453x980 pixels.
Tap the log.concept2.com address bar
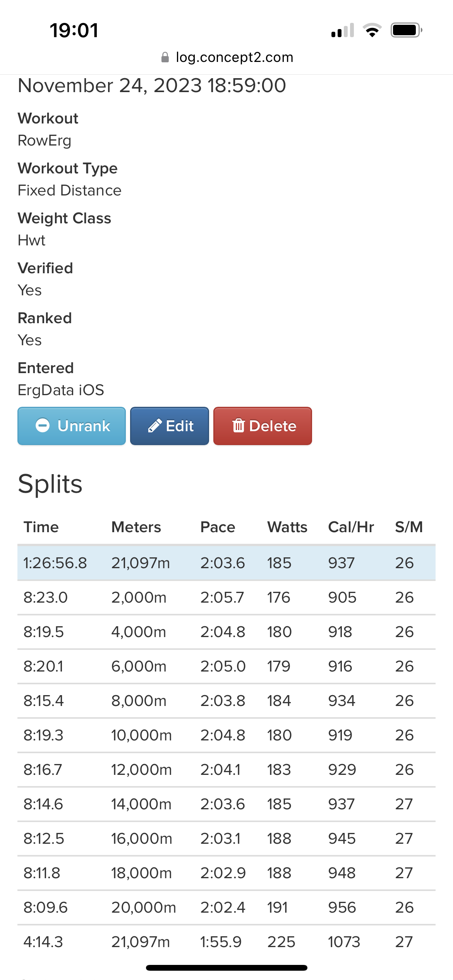[227, 57]
